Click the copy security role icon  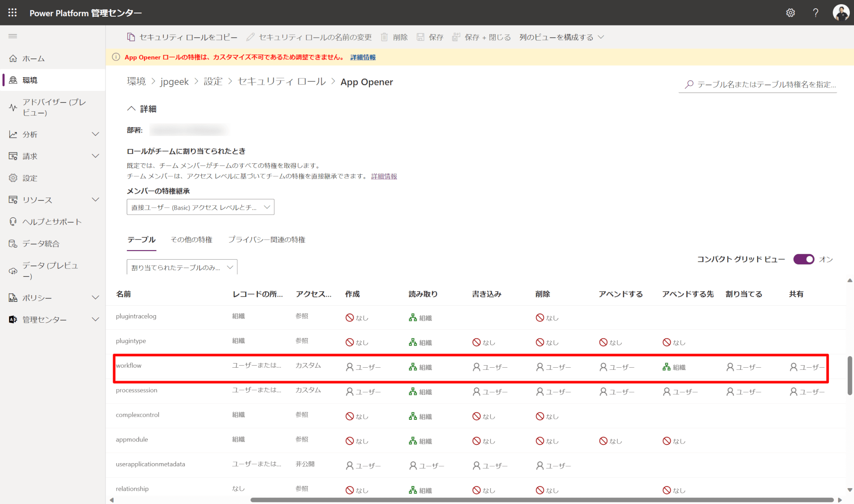pyautogui.click(x=131, y=37)
